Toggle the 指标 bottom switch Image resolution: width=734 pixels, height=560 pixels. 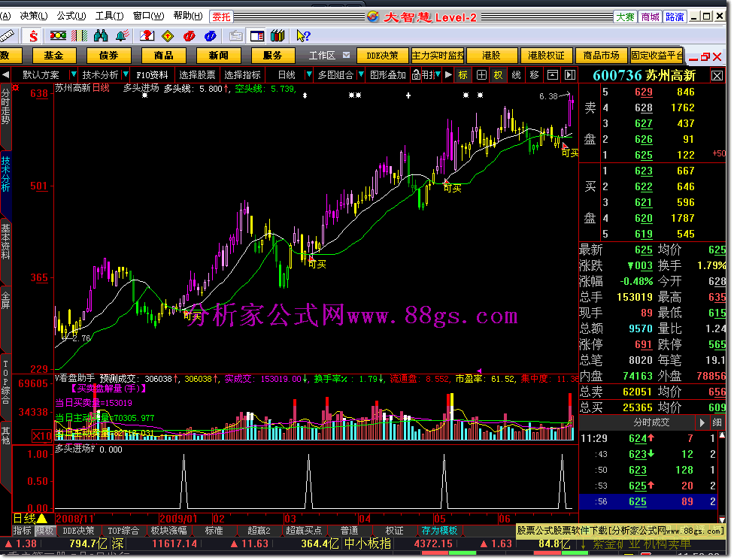click(x=23, y=531)
